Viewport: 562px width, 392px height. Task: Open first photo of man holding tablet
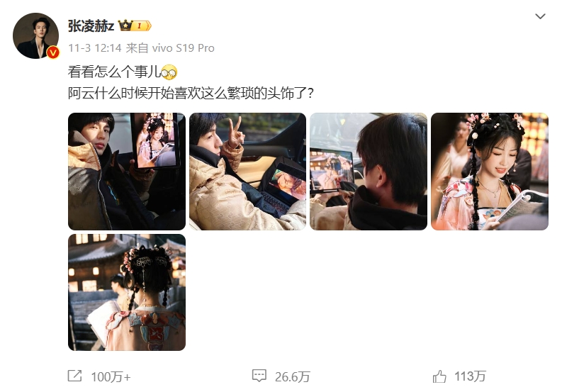[x=127, y=172]
